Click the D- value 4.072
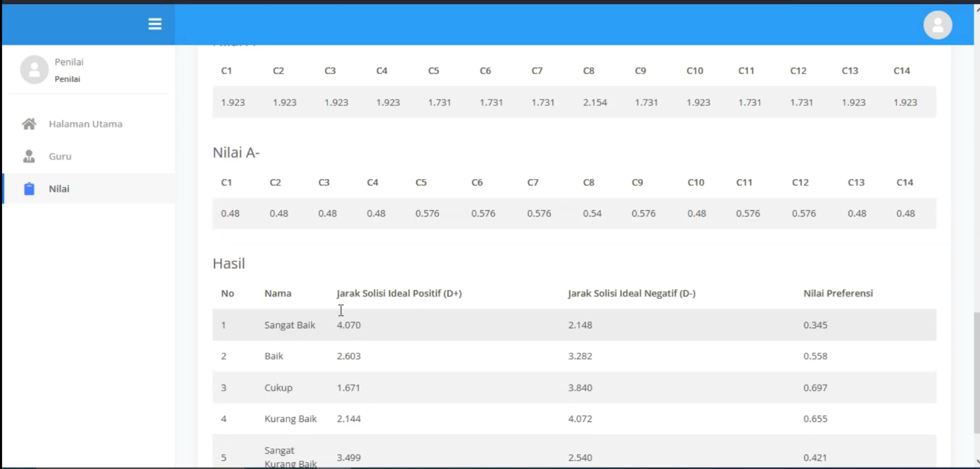This screenshot has height=469, width=980. 580,418
